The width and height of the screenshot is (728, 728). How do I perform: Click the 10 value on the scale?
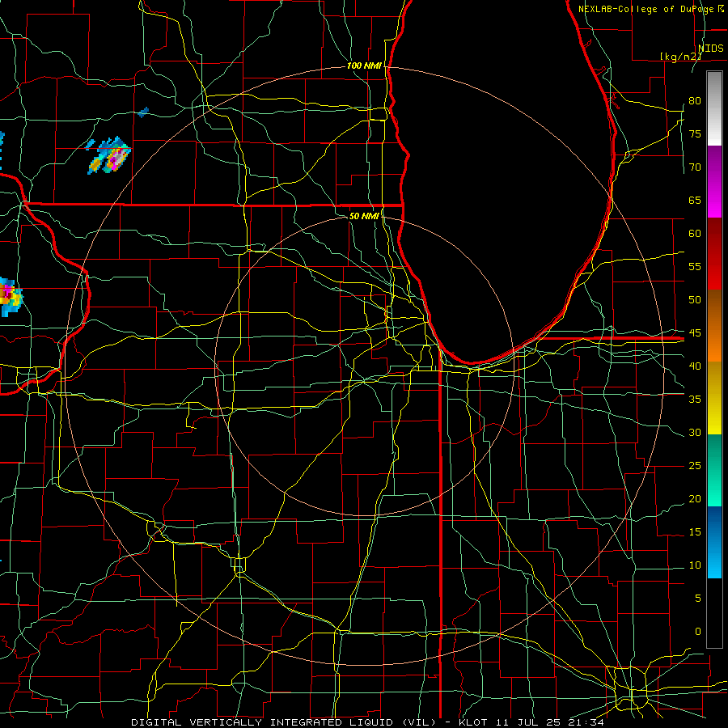tap(695, 565)
